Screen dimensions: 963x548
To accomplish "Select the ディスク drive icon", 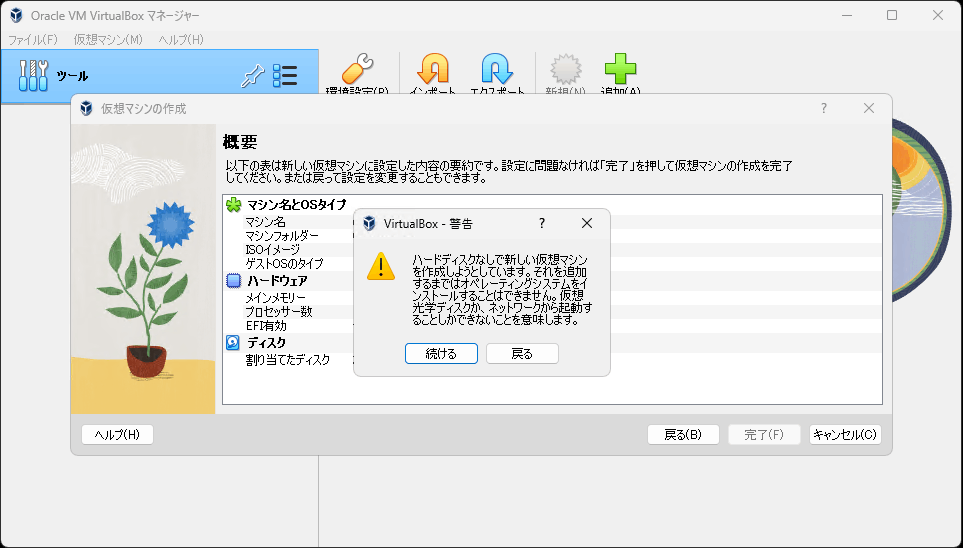I will point(233,342).
